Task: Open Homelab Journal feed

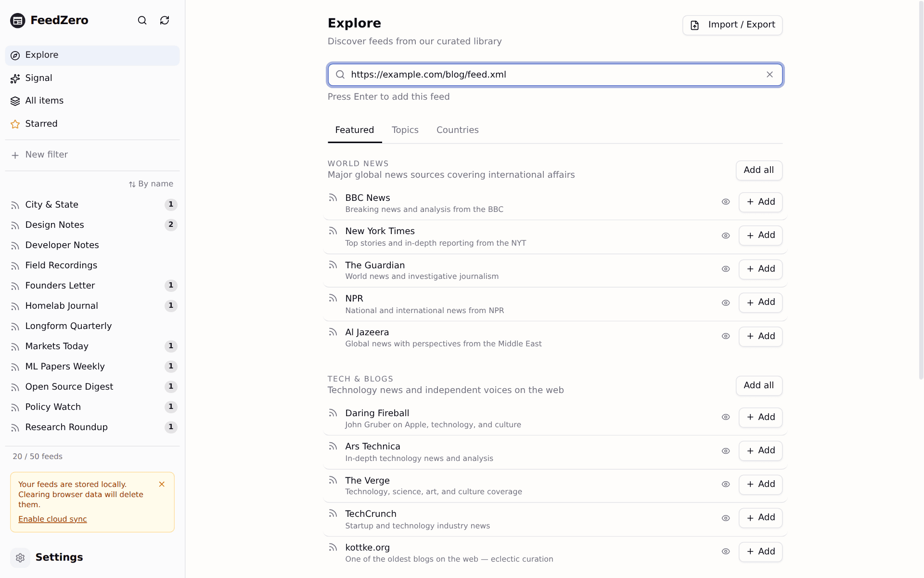Action: (x=92, y=306)
